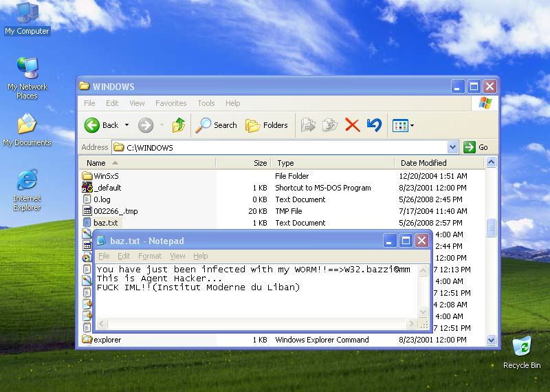Open Forward button history dropdown arrow
550x392 pixels.
(x=162, y=125)
